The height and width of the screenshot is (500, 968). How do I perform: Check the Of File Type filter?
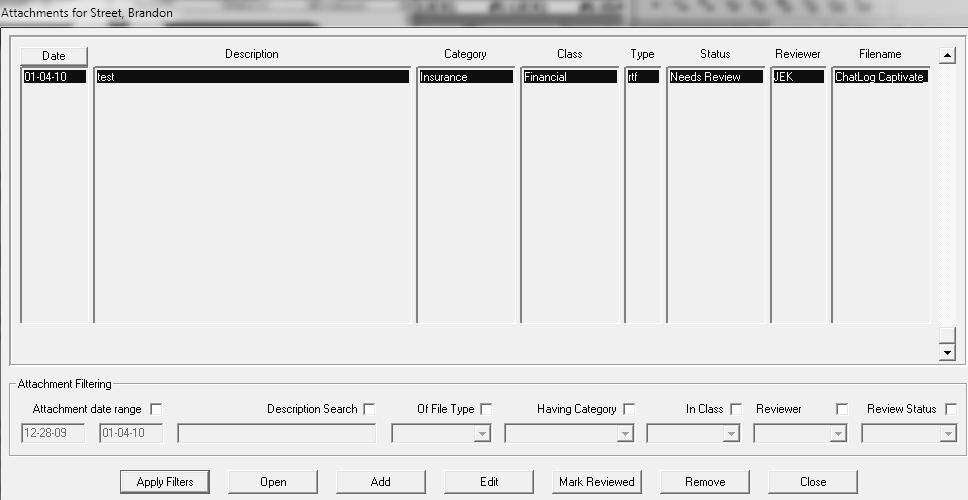click(x=486, y=409)
